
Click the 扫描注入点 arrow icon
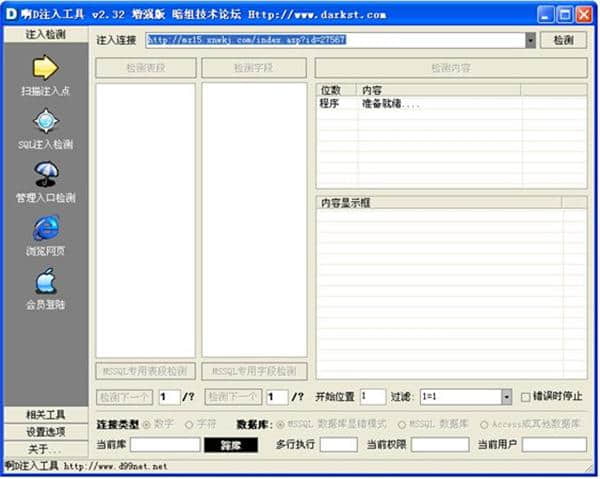pyautogui.click(x=45, y=68)
